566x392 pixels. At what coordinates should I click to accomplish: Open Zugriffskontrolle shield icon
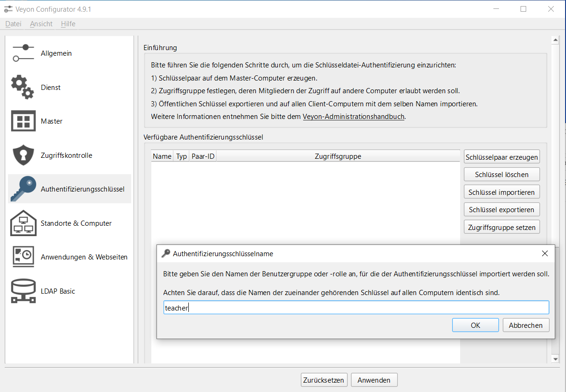(x=23, y=155)
